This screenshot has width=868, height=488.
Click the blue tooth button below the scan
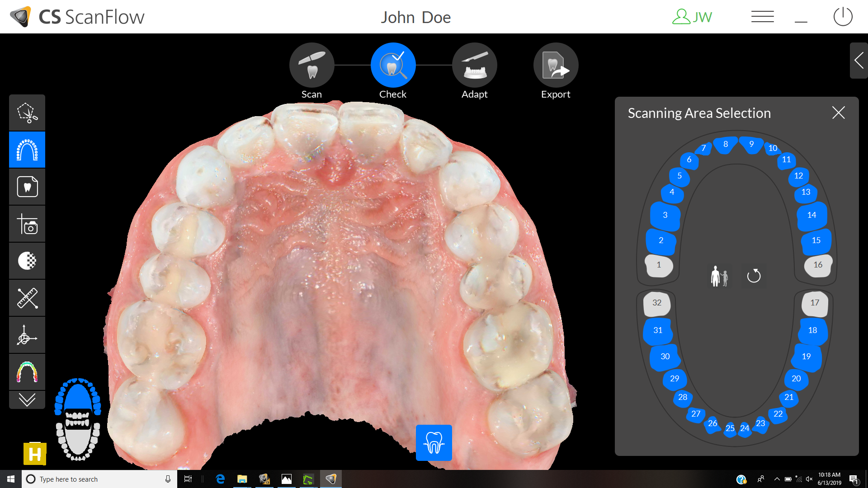tap(434, 443)
